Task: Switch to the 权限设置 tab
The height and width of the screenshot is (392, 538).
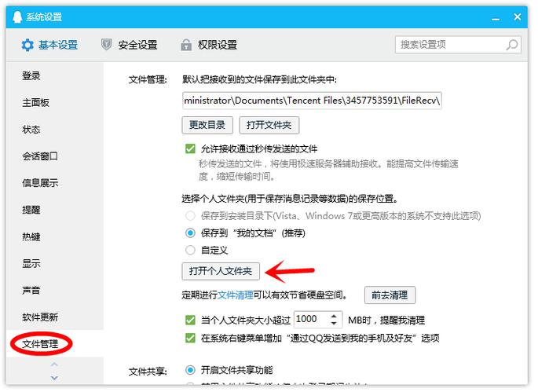Action: pyautogui.click(x=209, y=45)
